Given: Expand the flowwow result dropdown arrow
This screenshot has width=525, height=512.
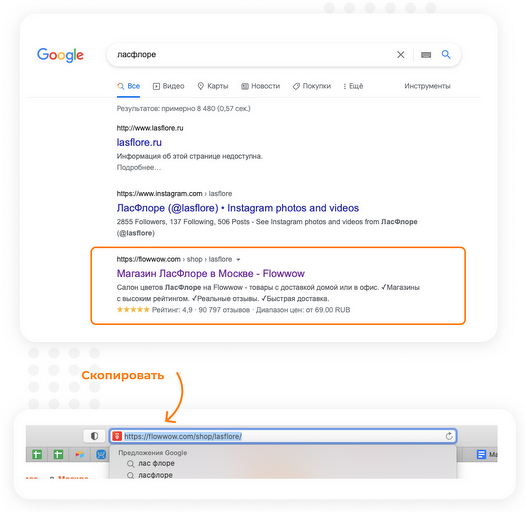Looking at the screenshot, I should (x=238, y=260).
